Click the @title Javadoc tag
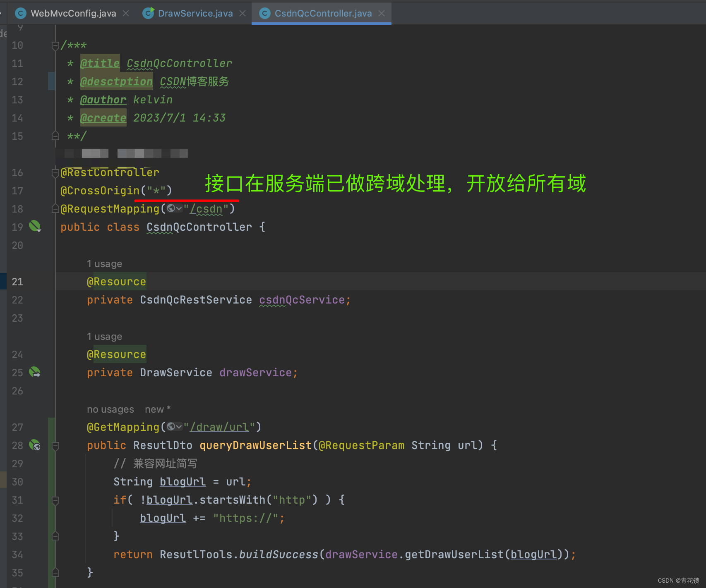 click(100, 63)
